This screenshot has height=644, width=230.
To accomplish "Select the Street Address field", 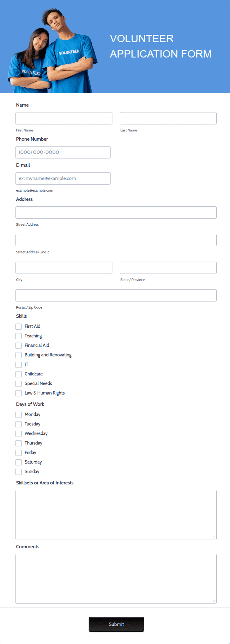I will coord(116,213).
